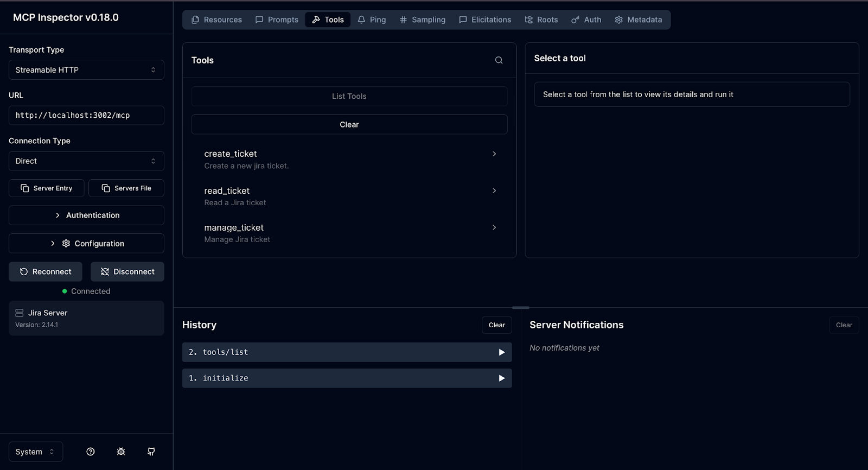Click the panel resize handle above History
Screen dimensions: 868x470
coord(521,308)
